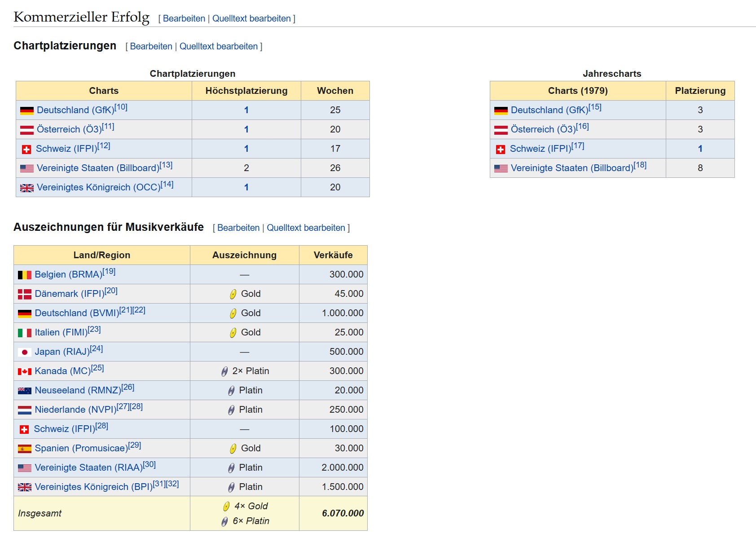Open footnote reference [32]

pyautogui.click(x=172, y=484)
